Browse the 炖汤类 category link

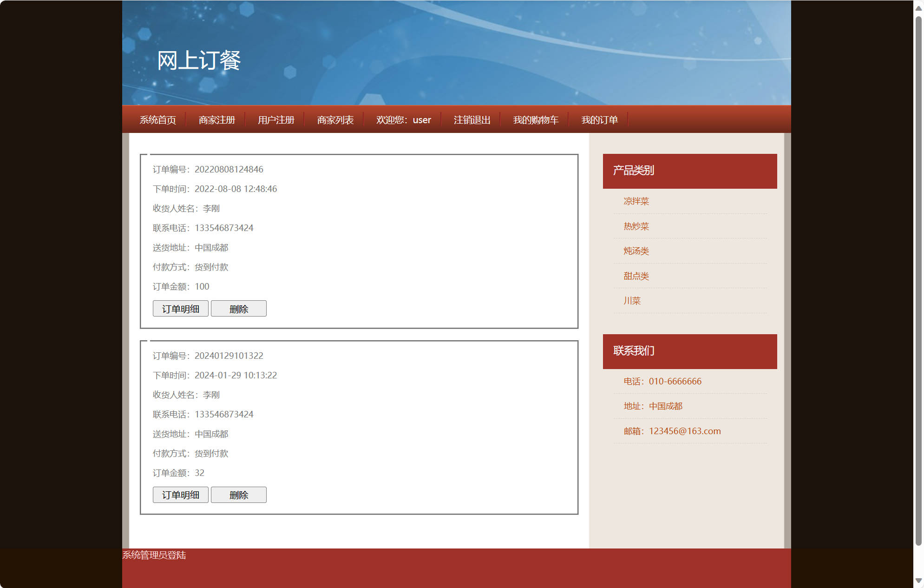pyautogui.click(x=636, y=251)
